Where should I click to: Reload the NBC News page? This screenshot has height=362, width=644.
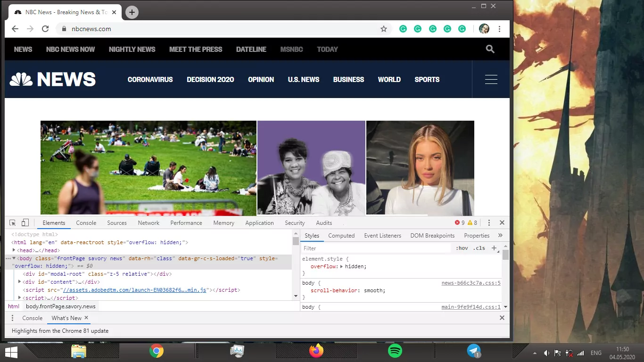[45, 29]
